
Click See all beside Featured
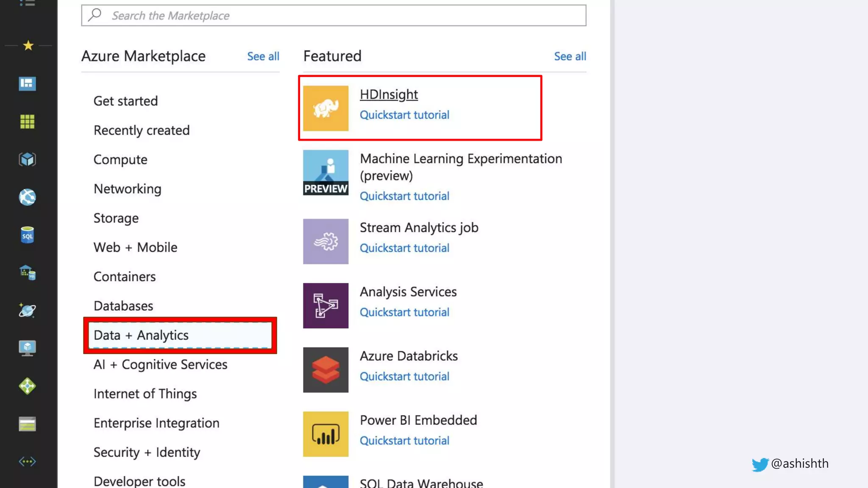pos(570,56)
